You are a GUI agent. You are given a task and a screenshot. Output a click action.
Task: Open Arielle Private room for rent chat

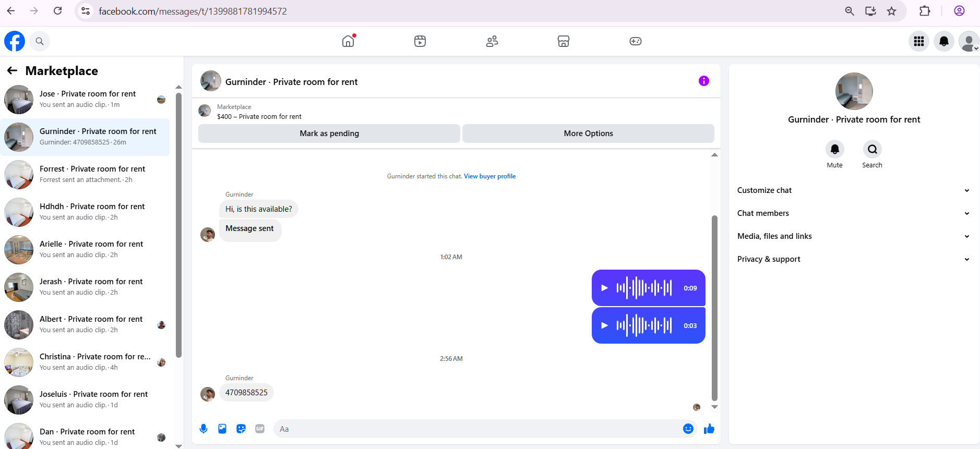[x=86, y=250]
